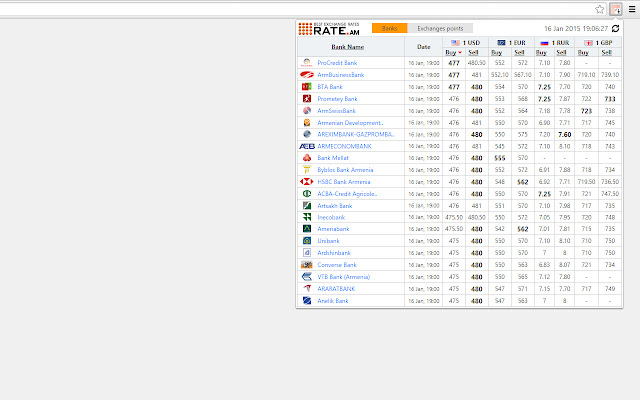
Task: Click the AEB ARMECONOMBANK logo icon
Action: (307, 146)
